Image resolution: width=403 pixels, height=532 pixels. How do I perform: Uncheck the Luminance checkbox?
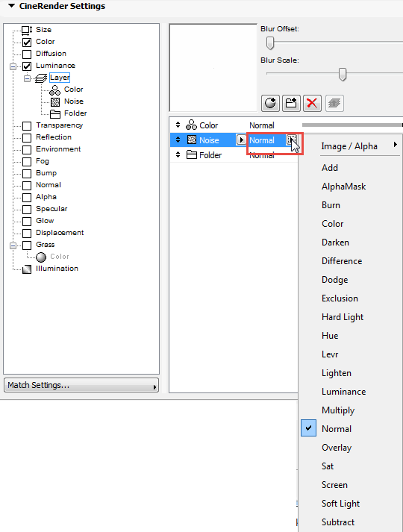pyautogui.click(x=27, y=66)
